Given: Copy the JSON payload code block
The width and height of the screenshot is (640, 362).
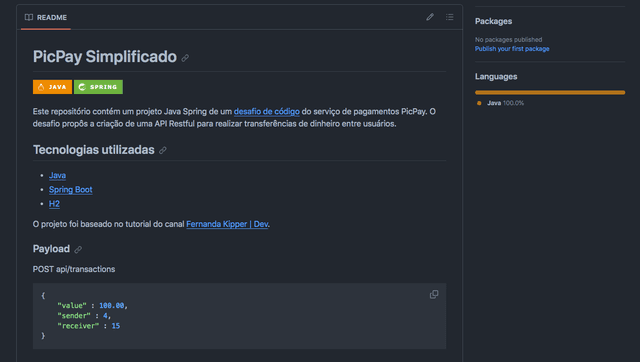Looking at the screenshot, I should 434,294.
